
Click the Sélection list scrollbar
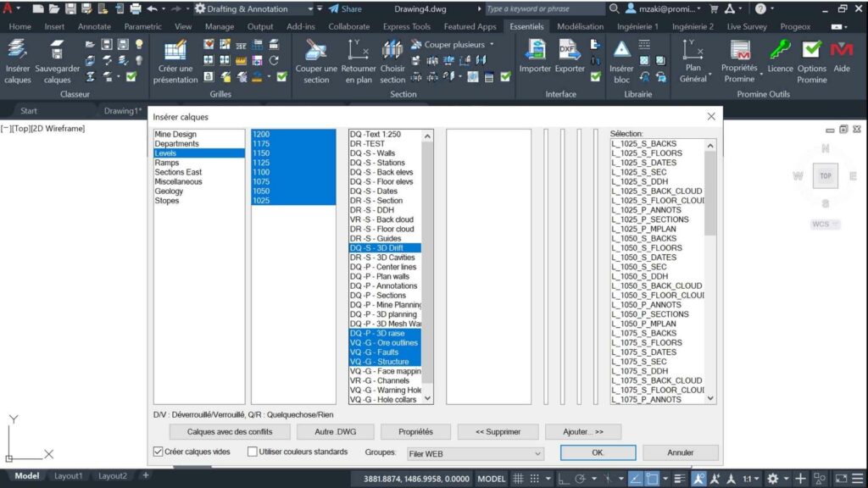click(x=710, y=271)
